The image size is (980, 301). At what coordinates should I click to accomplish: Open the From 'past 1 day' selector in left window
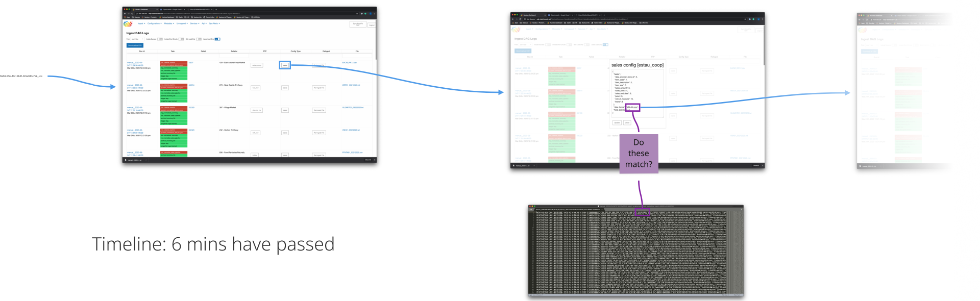[x=137, y=39]
